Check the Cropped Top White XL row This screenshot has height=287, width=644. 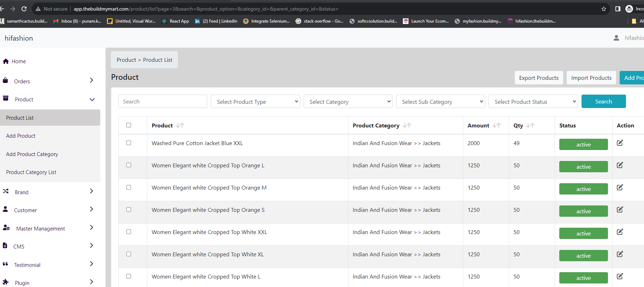point(129,254)
